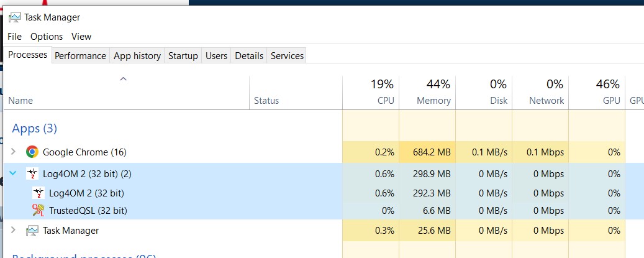Click the TrustedQSL process icon
This screenshot has width=644, height=258.
[x=39, y=211]
